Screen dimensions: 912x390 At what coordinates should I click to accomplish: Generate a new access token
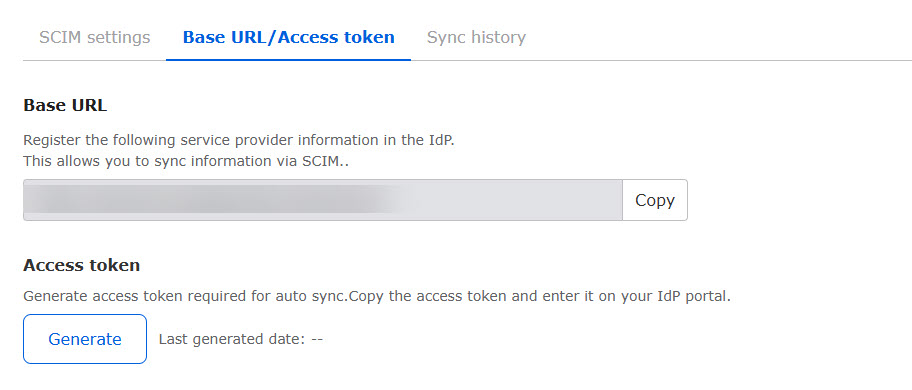click(x=85, y=339)
